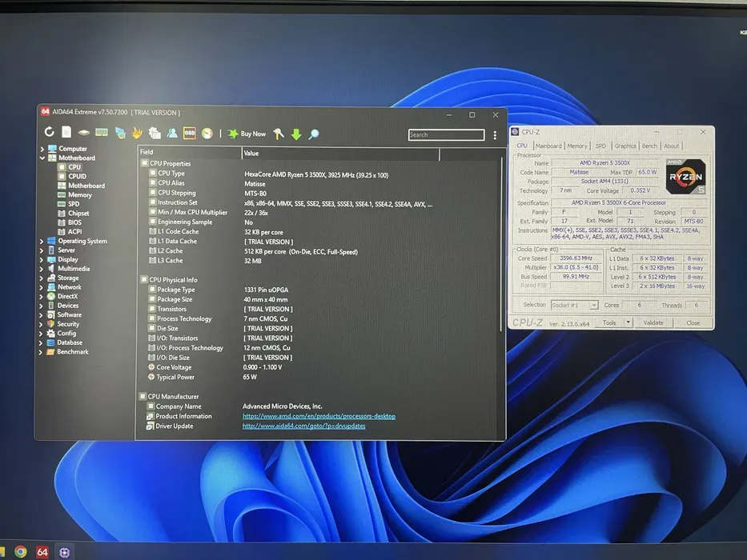
Task: Collapse the top-level Motherboard tree node
Action: [42, 158]
